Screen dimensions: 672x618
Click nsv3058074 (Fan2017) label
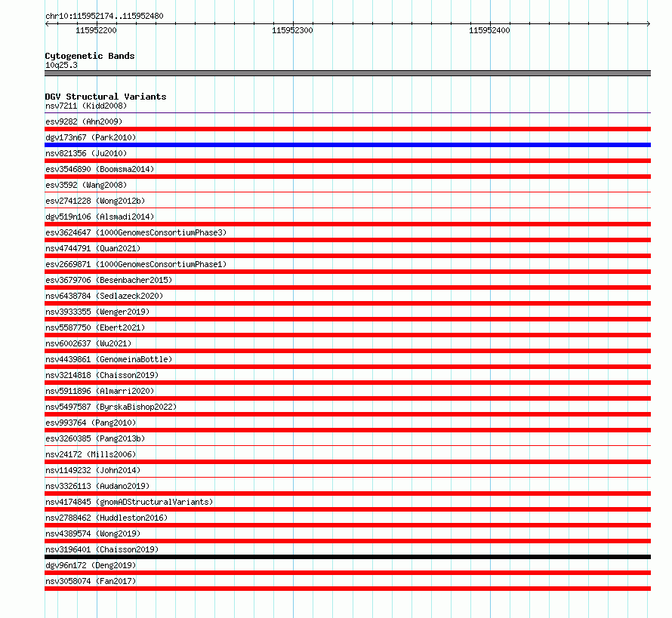click(x=91, y=581)
